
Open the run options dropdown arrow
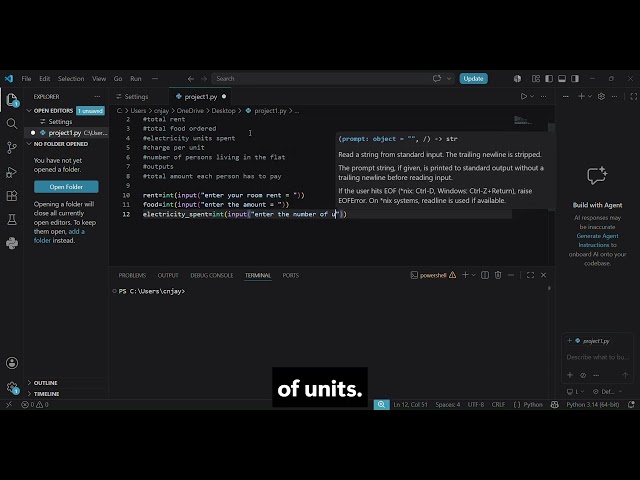tap(532, 97)
